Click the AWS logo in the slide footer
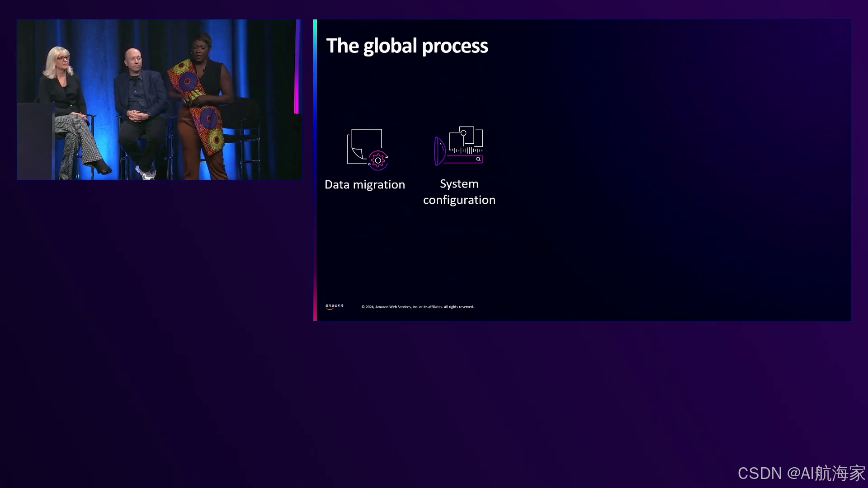 pyautogui.click(x=334, y=306)
